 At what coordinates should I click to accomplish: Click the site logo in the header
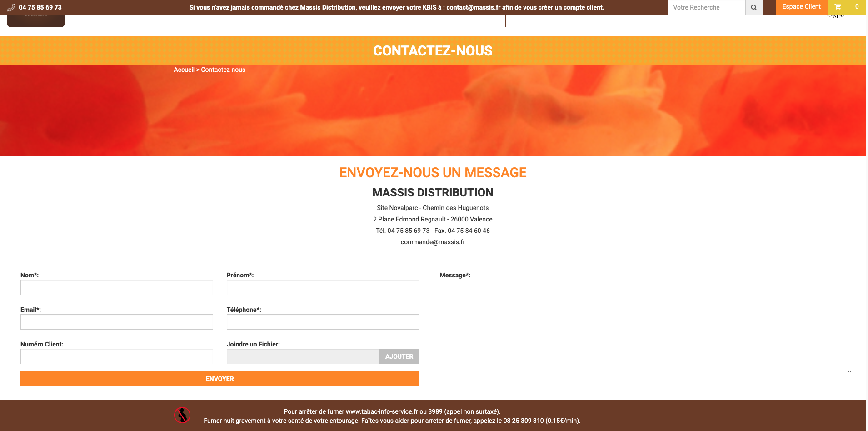[x=36, y=20]
